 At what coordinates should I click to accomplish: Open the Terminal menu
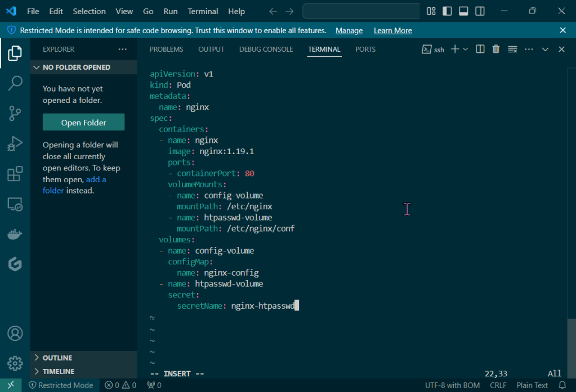pyautogui.click(x=203, y=11)
